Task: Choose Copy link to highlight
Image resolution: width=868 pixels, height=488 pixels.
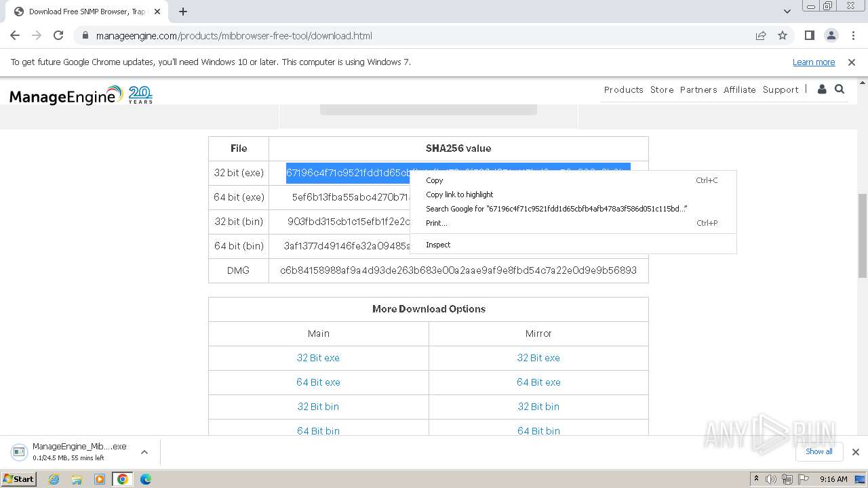Action: [573, 195]
